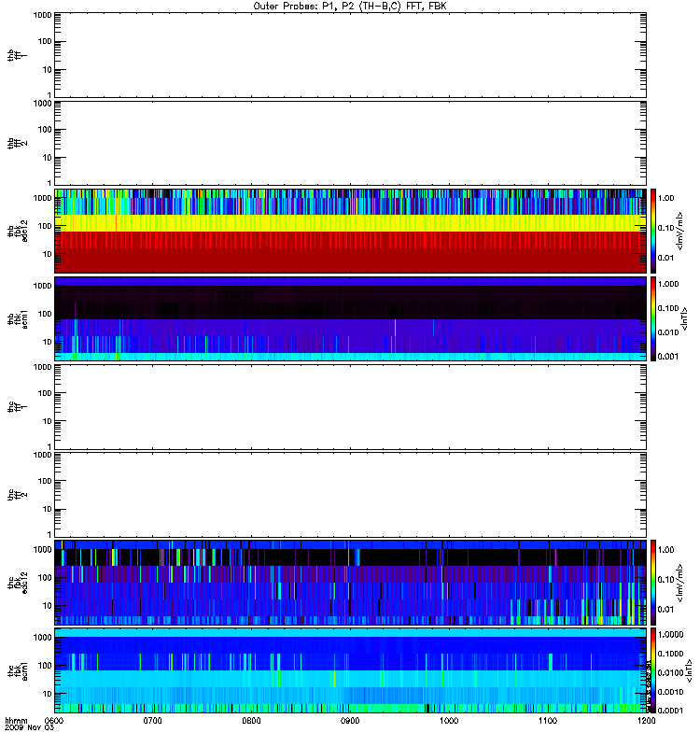The image size is (700, 747).
Task: Click the 'thc fbk edc12' y-axis title
Action: (x=18, y=582)
